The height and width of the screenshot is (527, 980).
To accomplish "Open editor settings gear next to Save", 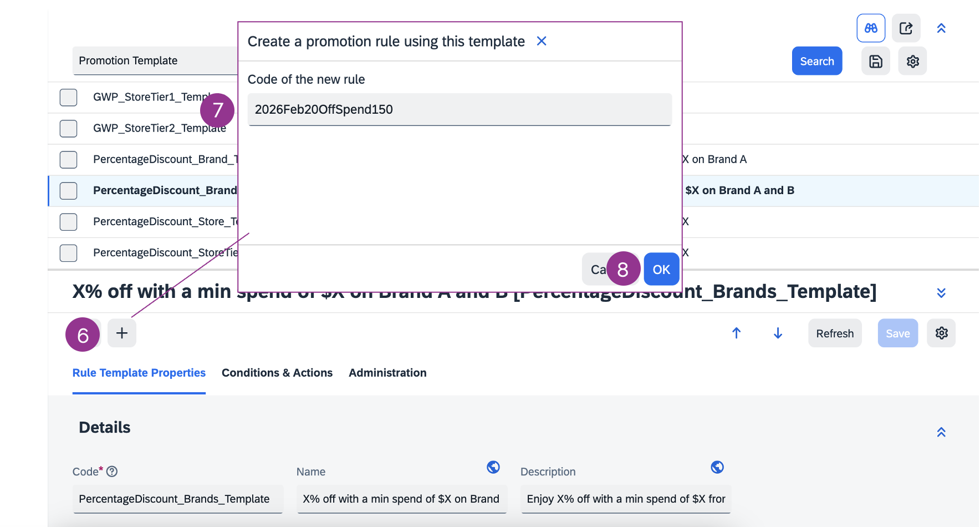I will 941,333.
